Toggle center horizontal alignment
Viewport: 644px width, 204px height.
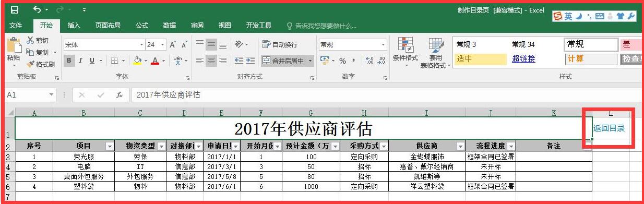(x=211, y=61)
